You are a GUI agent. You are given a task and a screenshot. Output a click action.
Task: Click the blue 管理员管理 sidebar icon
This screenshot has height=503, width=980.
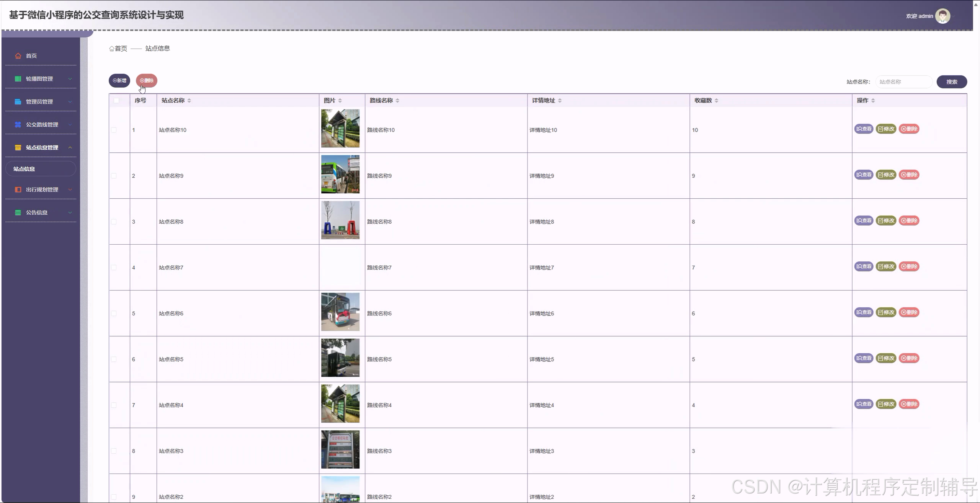(18, 102)
